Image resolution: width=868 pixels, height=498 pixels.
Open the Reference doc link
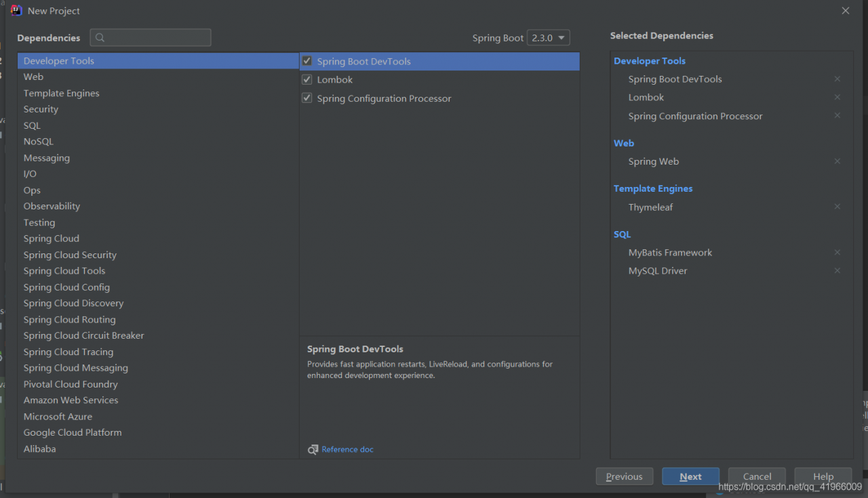click(x=347, y=450)
